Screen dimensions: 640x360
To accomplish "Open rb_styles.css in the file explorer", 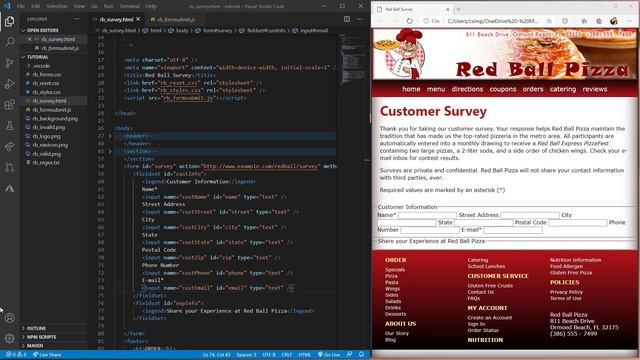I will [47, 92].
